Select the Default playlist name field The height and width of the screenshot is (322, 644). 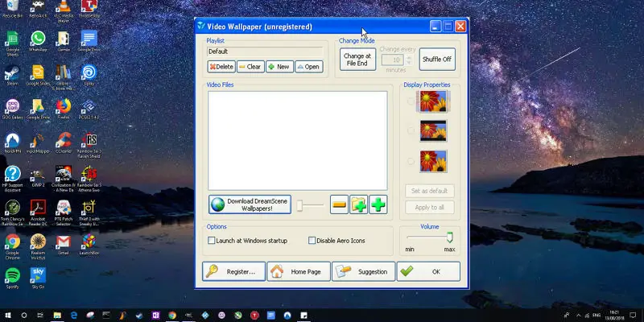click(x=265, y=52)
